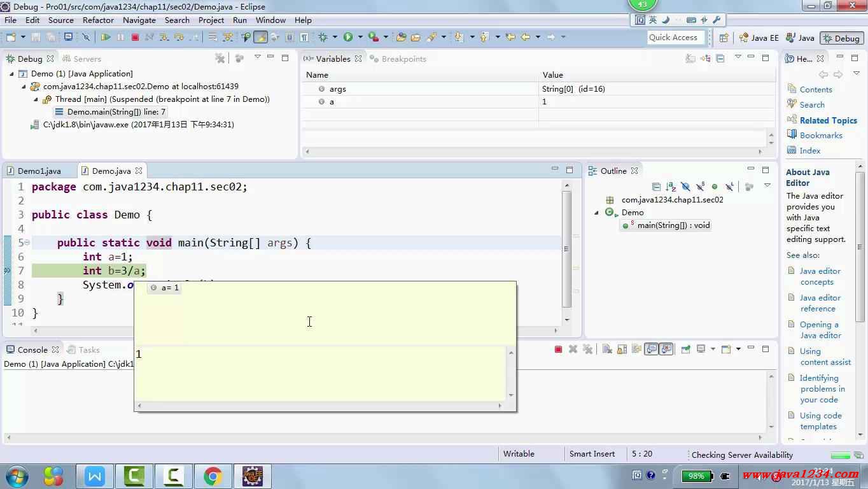Click the Pin Console icon
Image resolution: width=868 pixels, height=489 pixels.
point(686,349)
